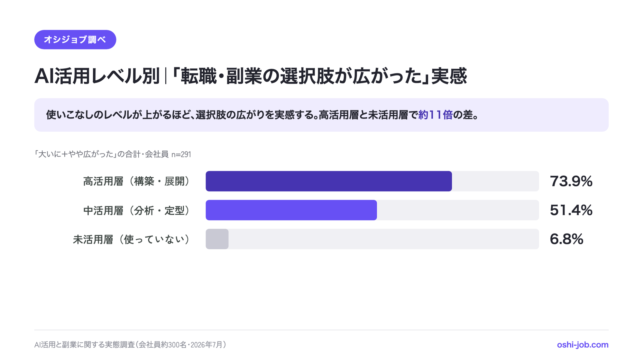Click the vertical divider in the title

[166, 76]
